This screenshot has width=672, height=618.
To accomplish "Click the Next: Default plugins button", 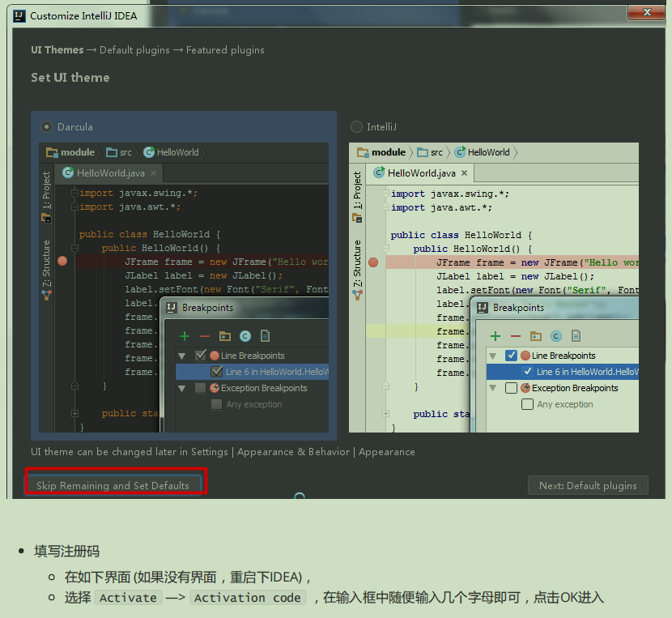I will click(x=588, y=485).
